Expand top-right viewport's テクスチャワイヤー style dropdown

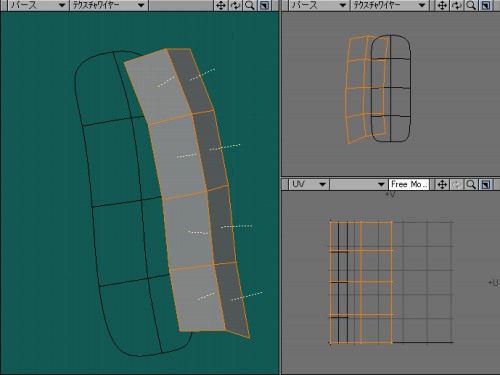coord(389,5)
